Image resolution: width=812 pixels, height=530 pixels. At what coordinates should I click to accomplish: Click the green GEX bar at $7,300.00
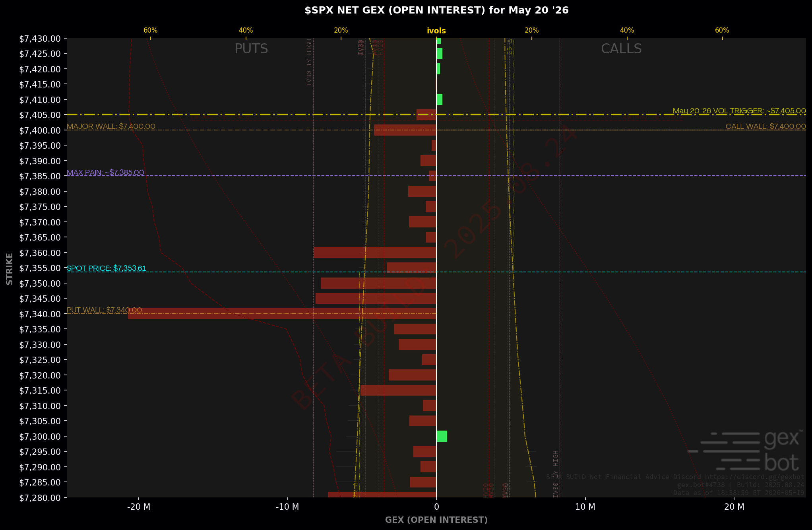442,436
